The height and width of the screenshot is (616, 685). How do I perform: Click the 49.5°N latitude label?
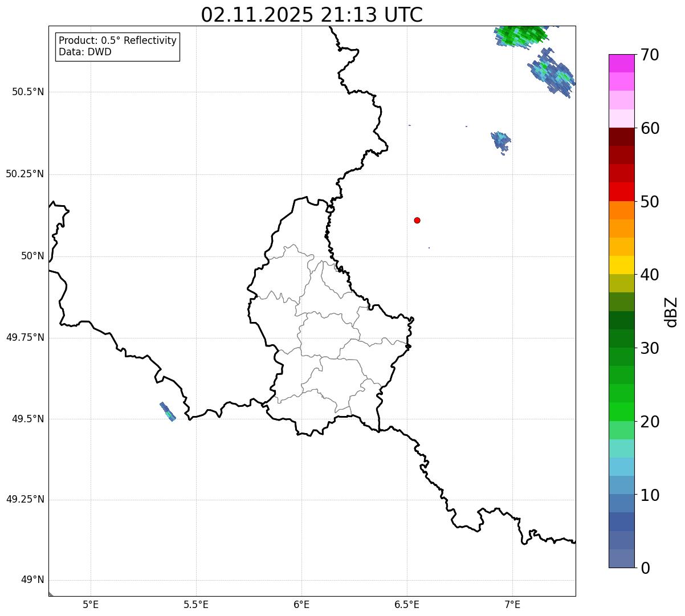click(x=27, y=419)
